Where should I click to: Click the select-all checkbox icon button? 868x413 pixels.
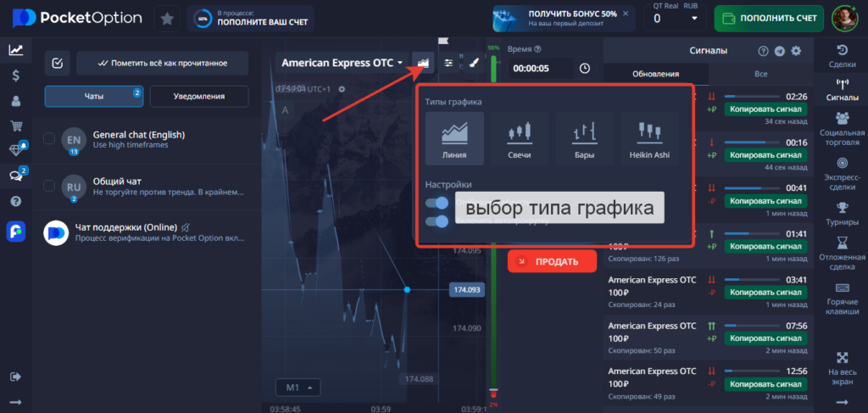[x=57, y=63]
